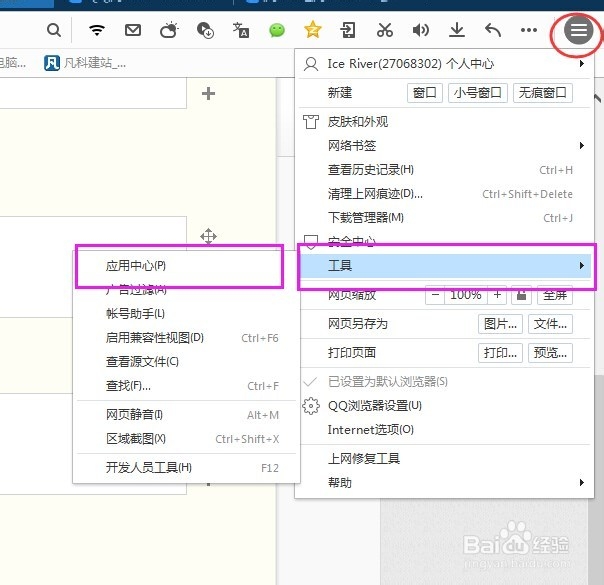Click the 预览... print preview button
Image resolution: width=604 pixels, height=585 pixels.
click(550, 353)
